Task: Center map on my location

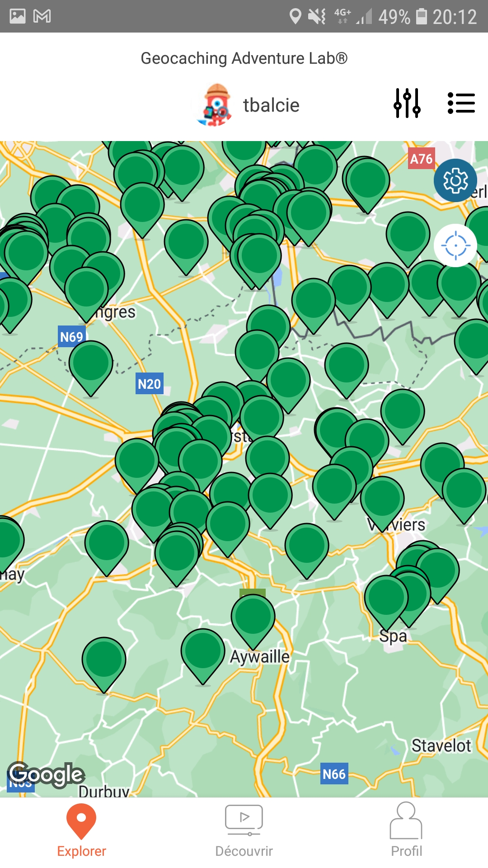Action: click(455, 245)
